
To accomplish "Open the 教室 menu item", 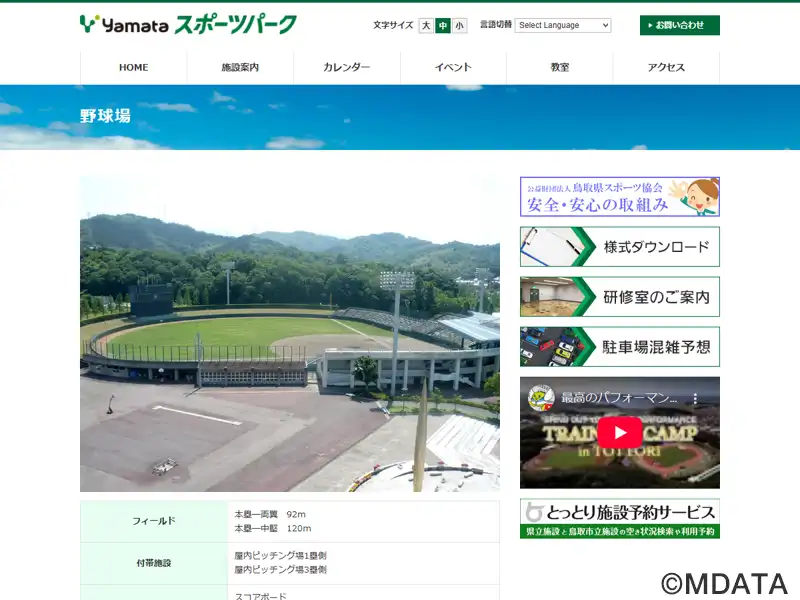I will 560,67.
